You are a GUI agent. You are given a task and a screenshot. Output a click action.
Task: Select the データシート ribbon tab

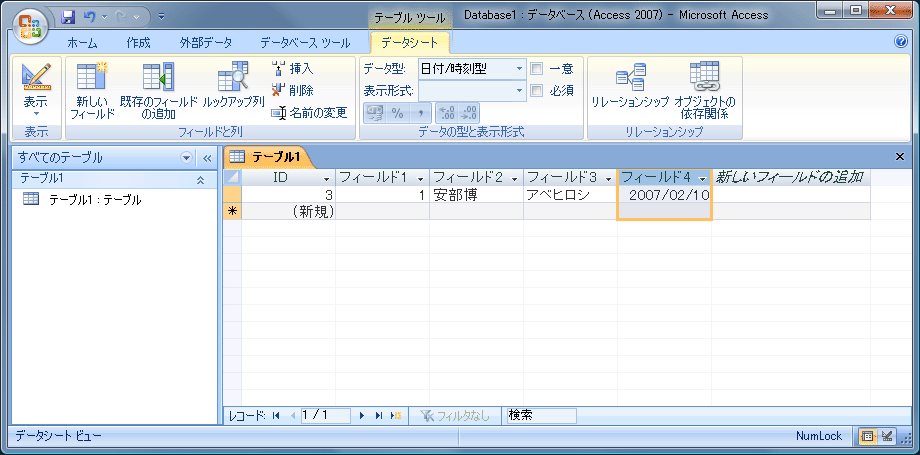(409, 43)
